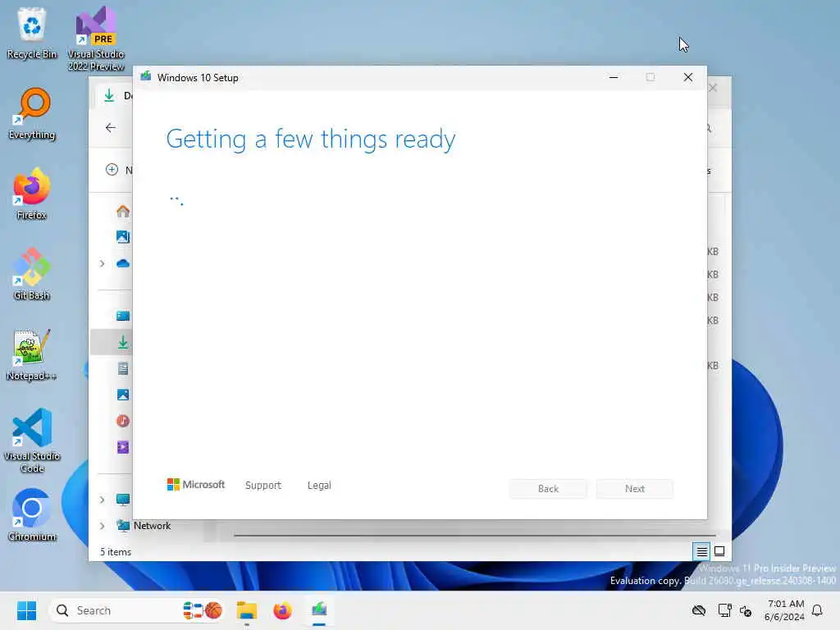The width and height of the screenshot is (840, 630).
Task: Open File Explorer from the taskbar
Action: pos(247,610)
